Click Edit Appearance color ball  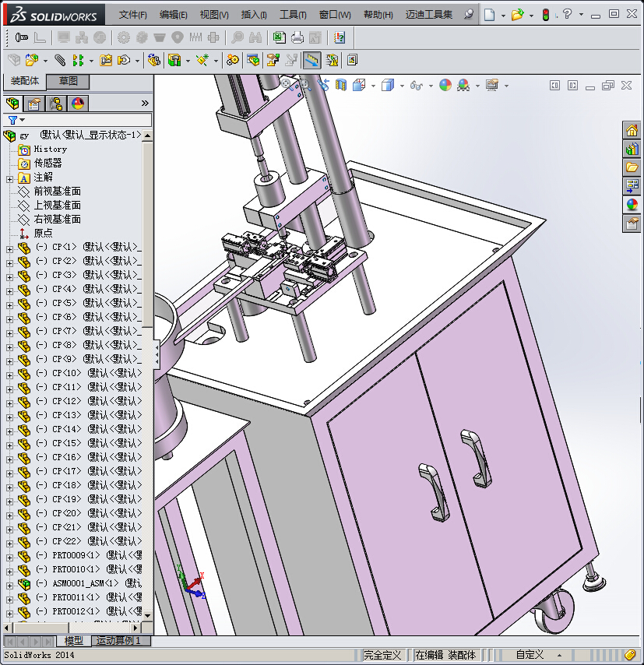click(445, 85)
